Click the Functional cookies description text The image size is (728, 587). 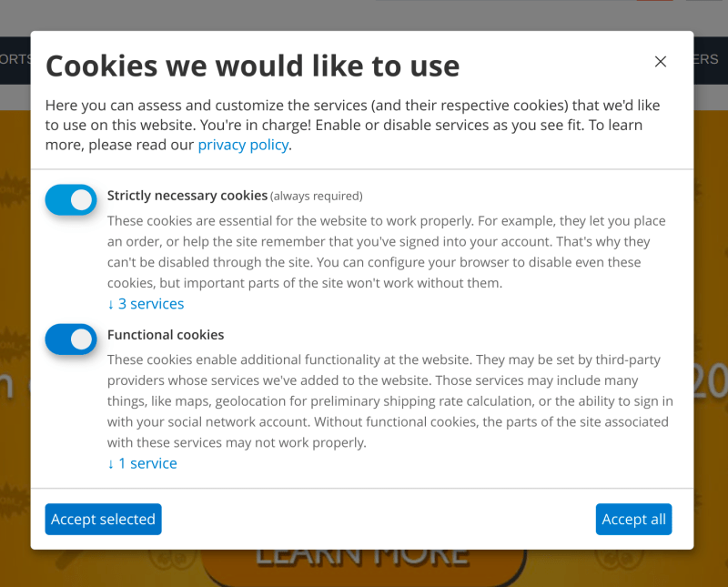point(389,401)
